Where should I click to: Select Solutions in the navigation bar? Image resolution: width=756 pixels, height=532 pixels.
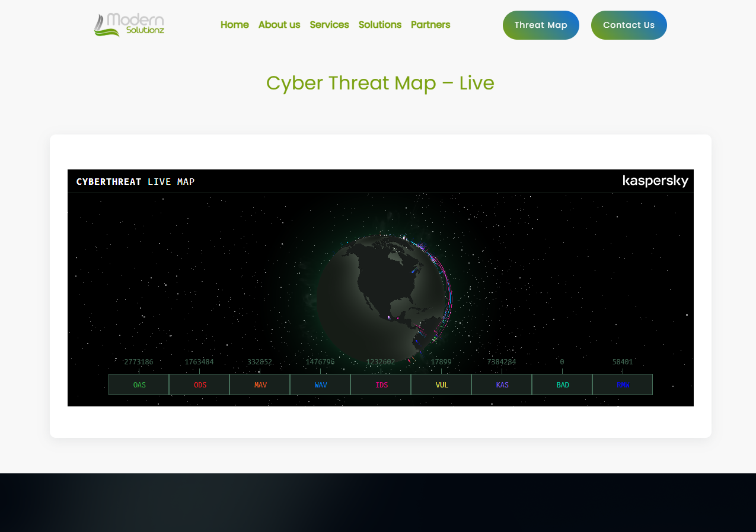coord(379,25)
